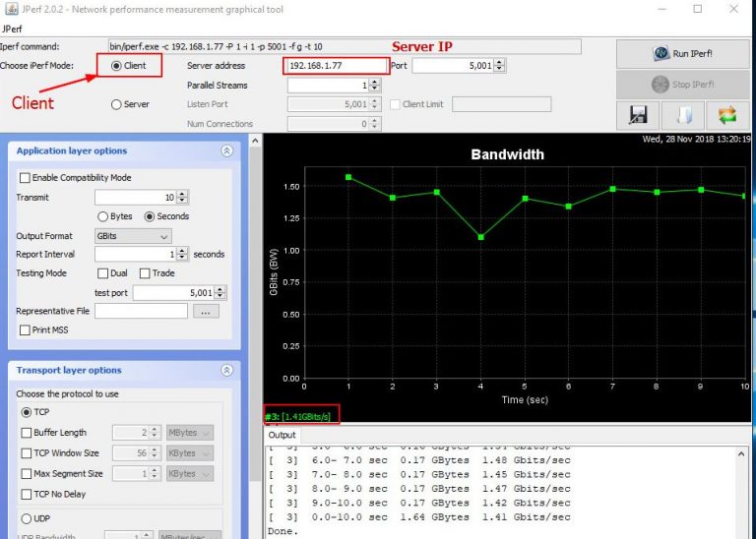
Task: Click the Done. line in output
Action: coord(283,531)
